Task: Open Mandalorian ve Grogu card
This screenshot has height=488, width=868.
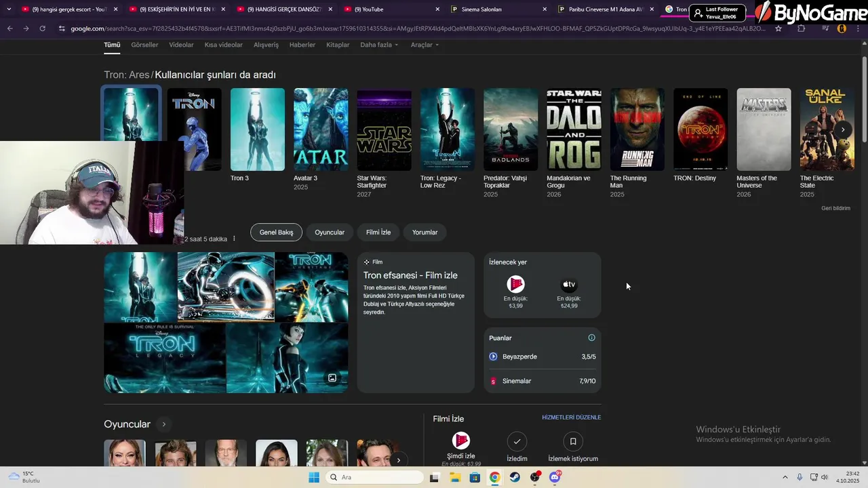Action: (x=574, y=143)
